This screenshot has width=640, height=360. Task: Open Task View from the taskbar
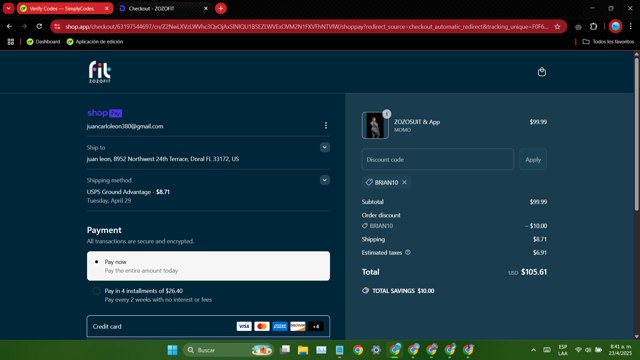point(285,350)
